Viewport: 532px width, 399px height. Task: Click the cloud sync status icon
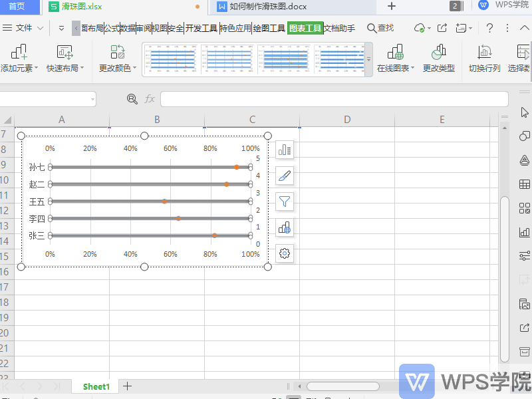[420, 28]
